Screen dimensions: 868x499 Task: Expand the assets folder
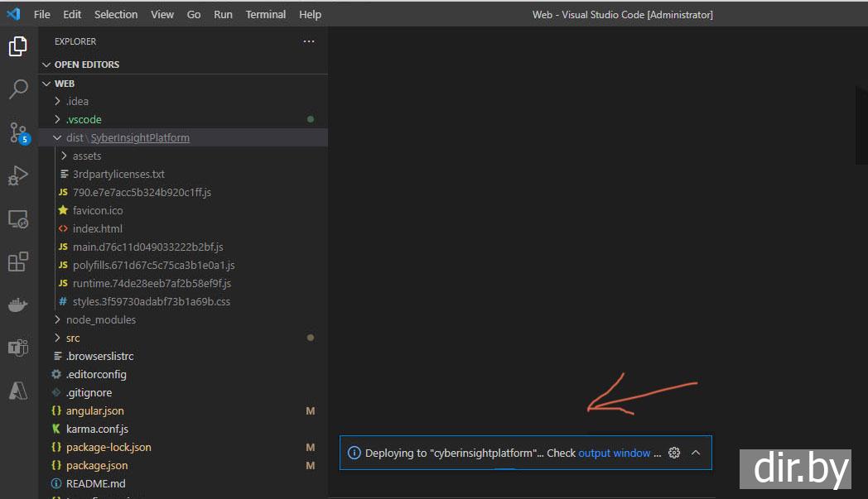pyautogui.click(x=86, y=156)
